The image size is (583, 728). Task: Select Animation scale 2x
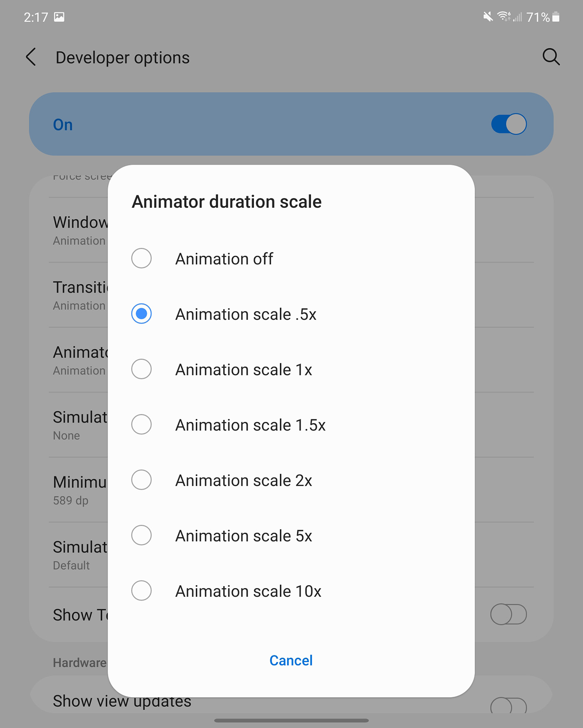[x=142, y=480]
